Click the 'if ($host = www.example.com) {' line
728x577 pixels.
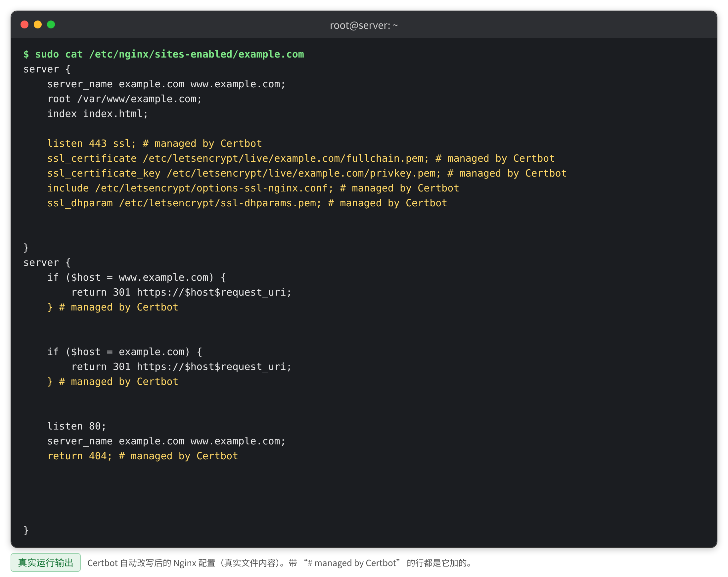[x=136, y=277]
